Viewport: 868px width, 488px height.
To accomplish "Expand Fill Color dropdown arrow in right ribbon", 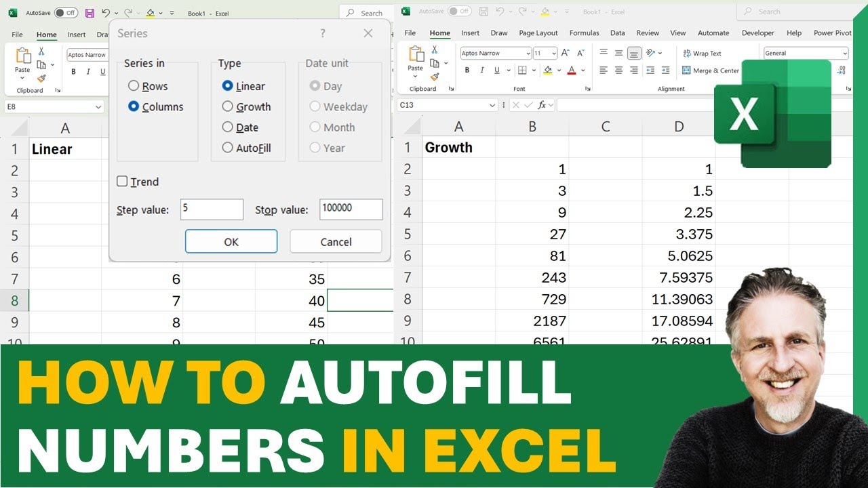I will click(559, 70).
